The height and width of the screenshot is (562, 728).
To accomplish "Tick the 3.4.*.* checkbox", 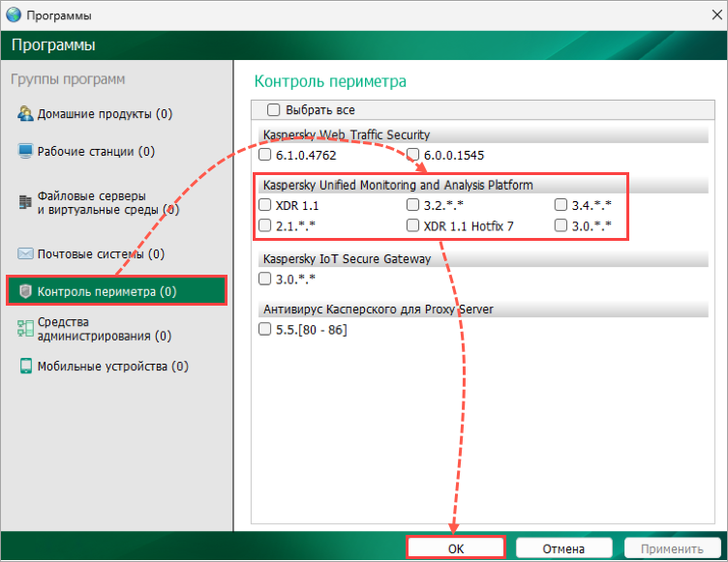I will 561,205.
